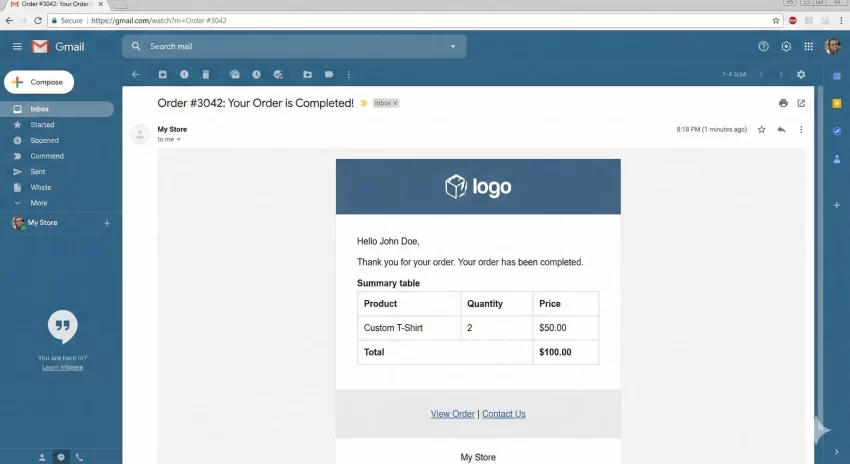Click the View Order link
This screenshot has width=850, height=464.
coord(453,414)
